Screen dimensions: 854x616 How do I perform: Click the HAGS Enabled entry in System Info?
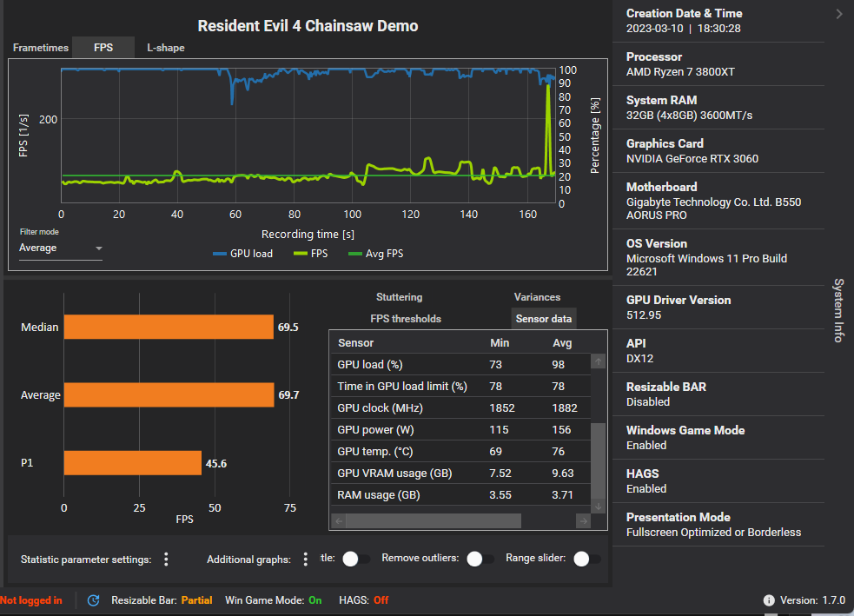(718, 481)
